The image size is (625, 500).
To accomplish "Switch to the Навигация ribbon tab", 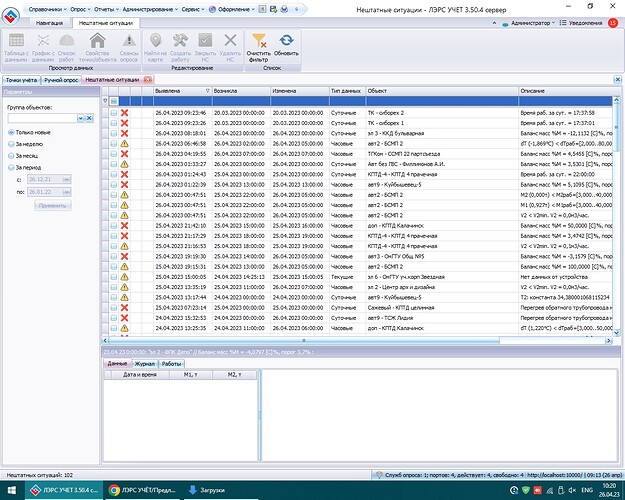I will tap(49, 23).
